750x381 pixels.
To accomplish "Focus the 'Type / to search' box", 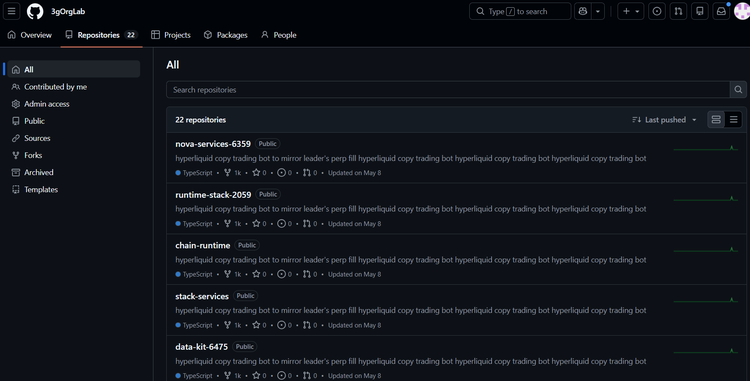I will [520, 11].
